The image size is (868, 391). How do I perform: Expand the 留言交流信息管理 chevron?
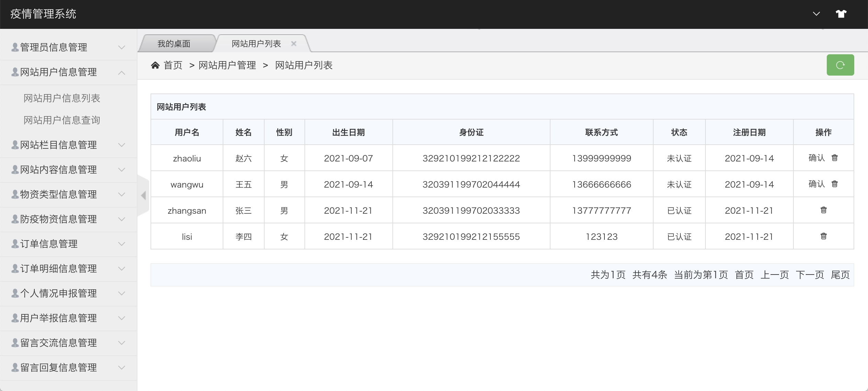[122, 343]
